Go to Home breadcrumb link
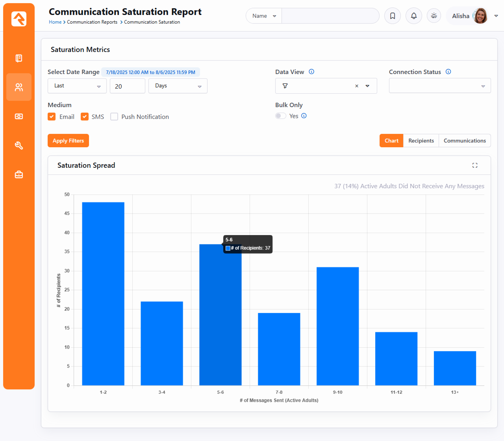 [55, 22]
